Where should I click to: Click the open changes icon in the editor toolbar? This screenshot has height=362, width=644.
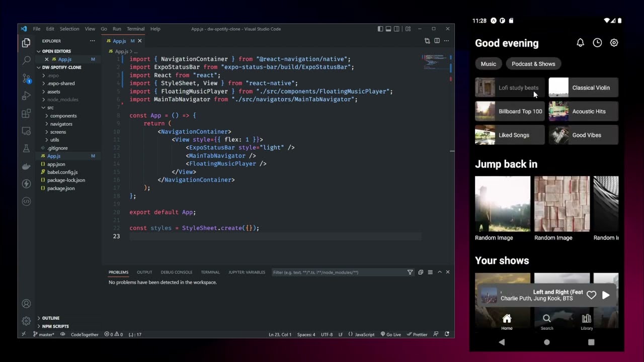pyautogui.click(x=427, y=41)
